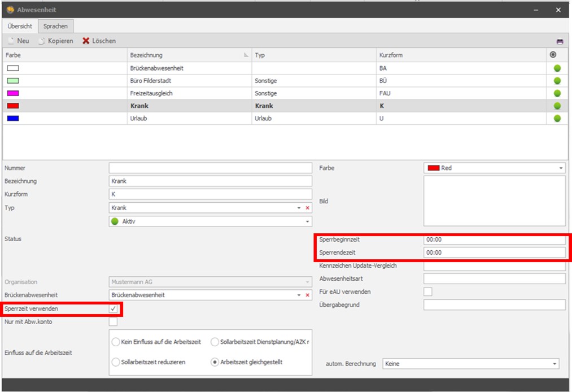
Task: Sort by the Kurzform column header
Action: pyautogui.click(x=461, y=55)
